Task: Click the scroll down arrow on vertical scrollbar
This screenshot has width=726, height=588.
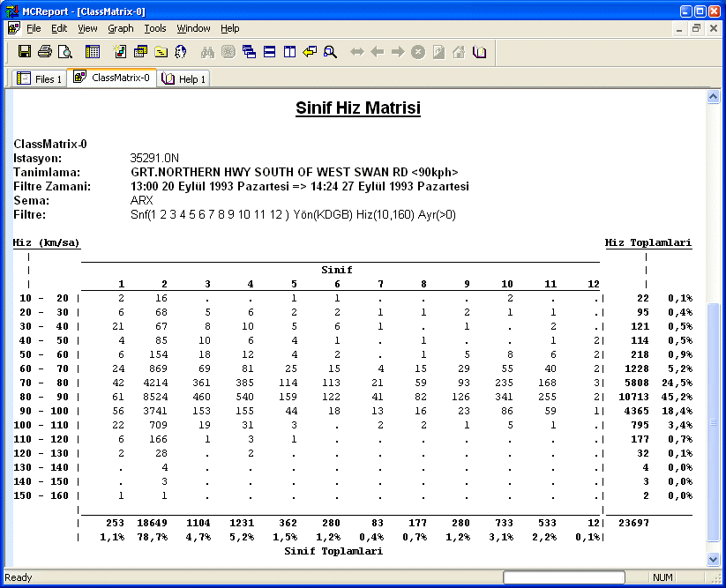Action: point(713,559)
